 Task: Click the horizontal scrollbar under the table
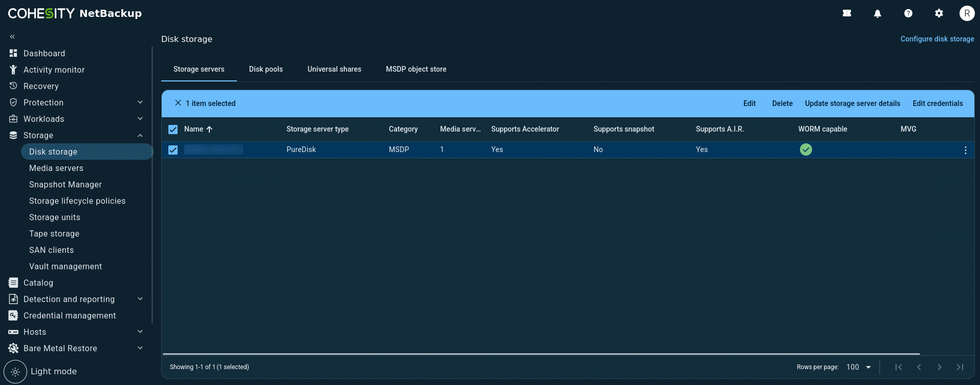coord(541,354)
